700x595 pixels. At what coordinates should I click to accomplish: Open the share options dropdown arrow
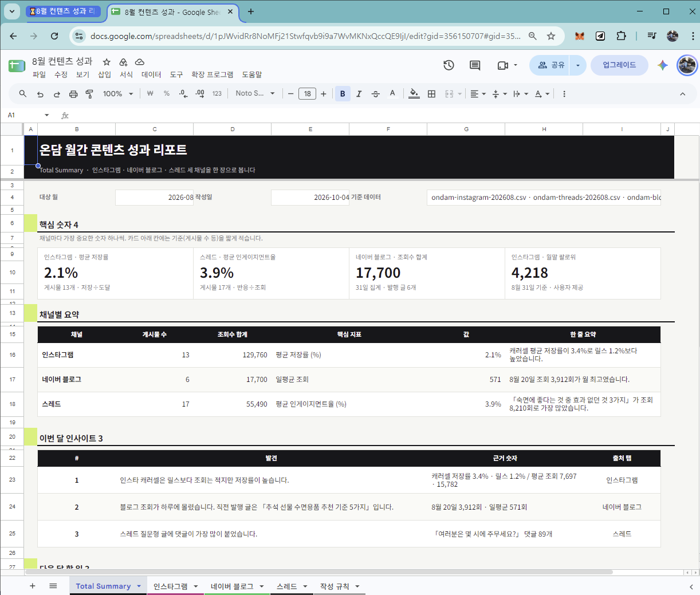(578, 65)
